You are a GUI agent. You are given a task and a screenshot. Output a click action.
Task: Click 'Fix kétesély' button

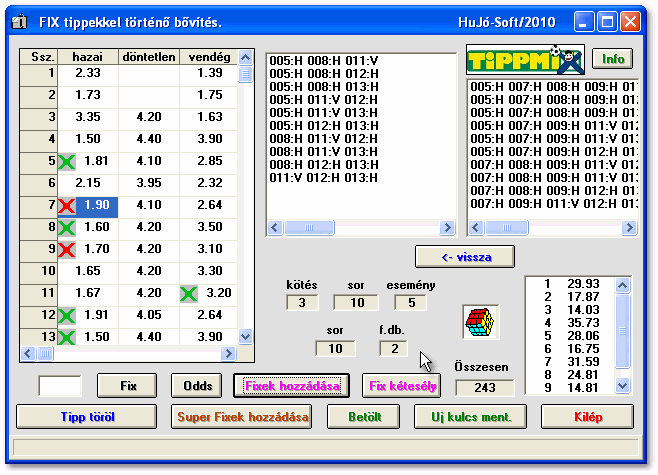pos(402,386)
